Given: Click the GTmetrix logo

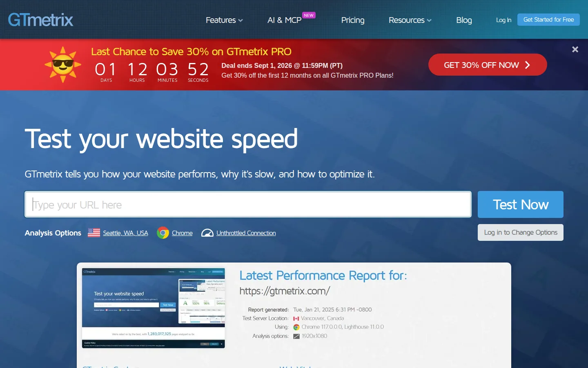Looking at the screenshot, I should click(x=40, y=20).
